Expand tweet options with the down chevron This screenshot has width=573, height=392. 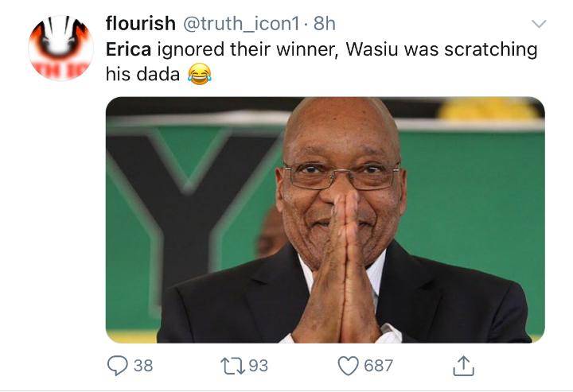pos(539,24)
